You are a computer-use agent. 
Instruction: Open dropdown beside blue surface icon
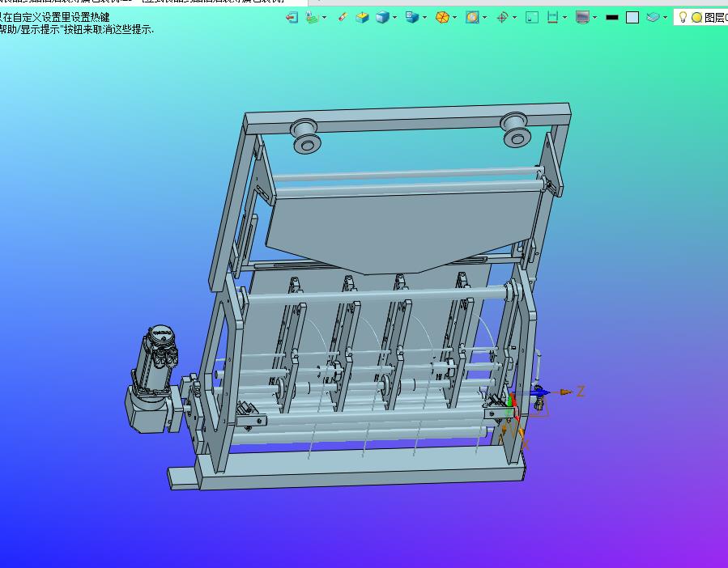[666, 18]
